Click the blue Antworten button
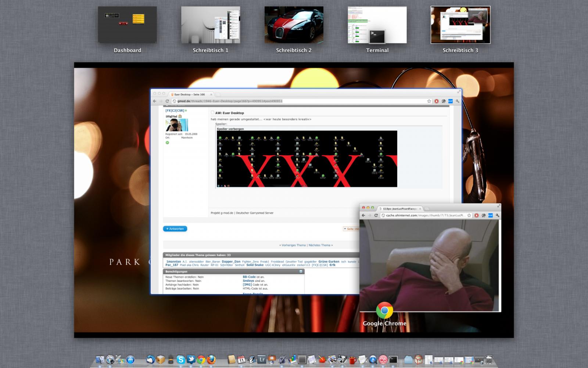The image size is (588, 368). 175,229
